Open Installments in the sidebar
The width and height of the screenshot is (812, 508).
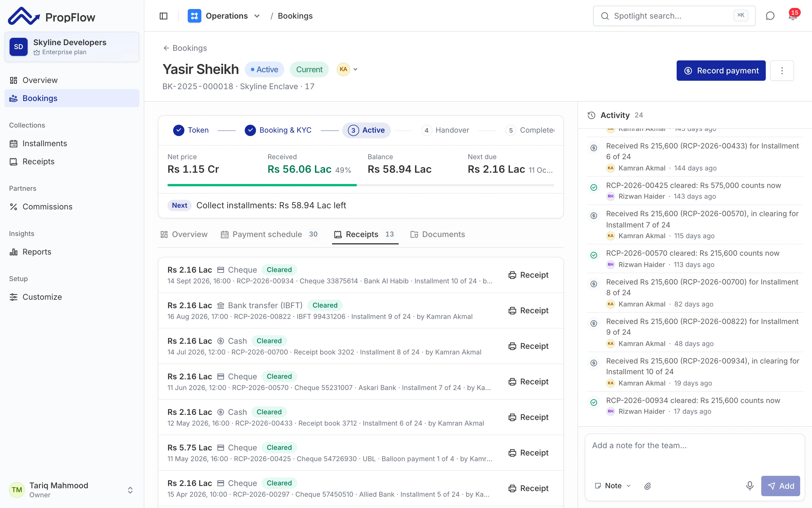click(x=72, y=143)
